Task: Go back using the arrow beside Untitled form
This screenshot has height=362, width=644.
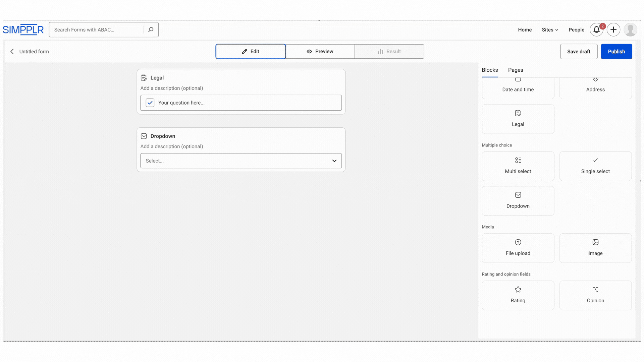Action: click(x=12, y=52)
